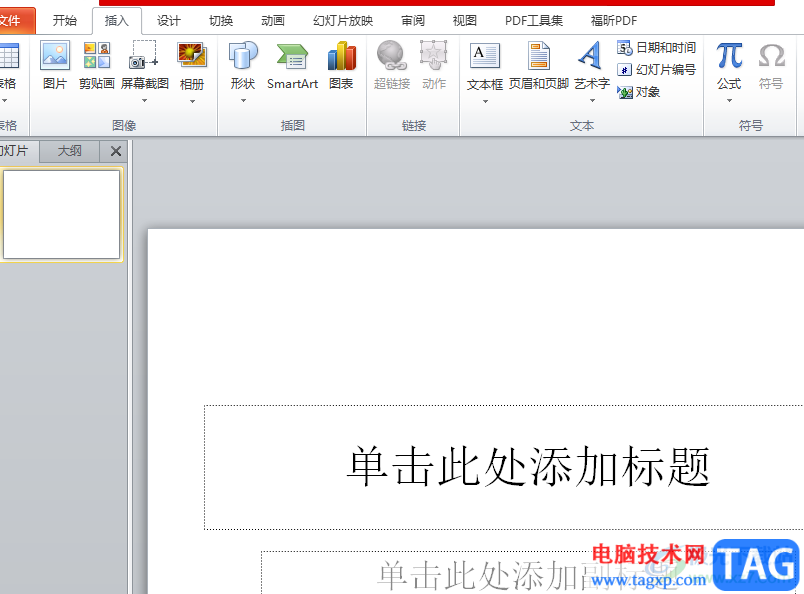The image size is (804, 594).
Task: Insert Slide Number (幻灯片编号)
Action: point(656,69)
